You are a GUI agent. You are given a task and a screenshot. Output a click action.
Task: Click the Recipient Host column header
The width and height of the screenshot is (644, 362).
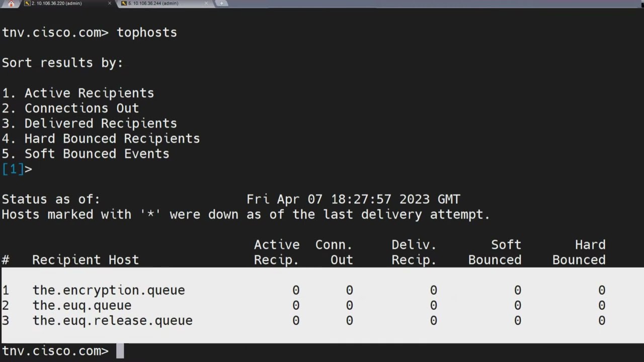point(86,260)
